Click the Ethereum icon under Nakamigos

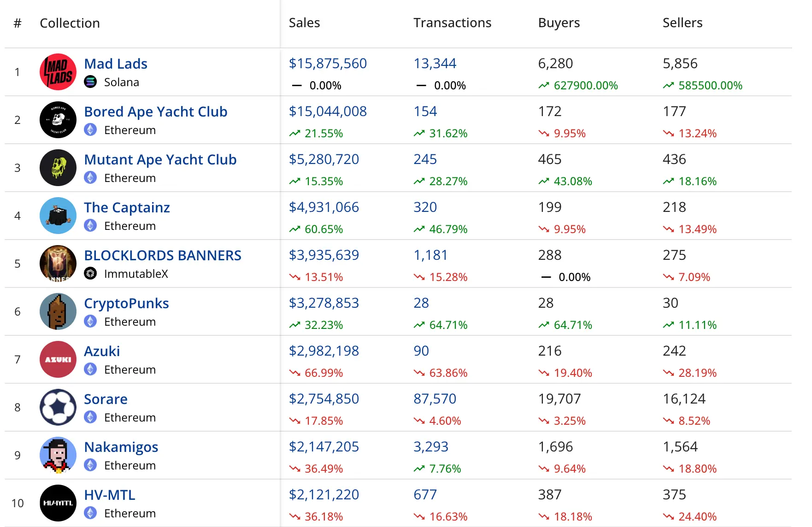pos(90,465)
